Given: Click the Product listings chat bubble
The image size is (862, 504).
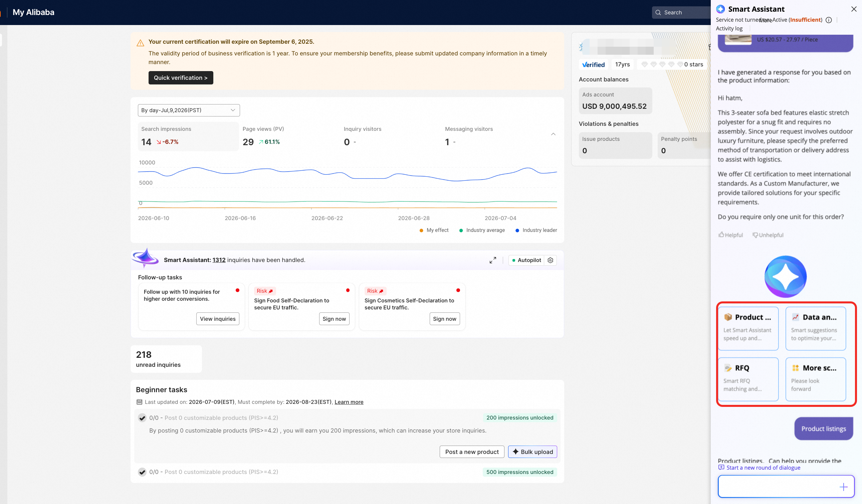Looking at the screenshot, I should (x=823, y=429).
